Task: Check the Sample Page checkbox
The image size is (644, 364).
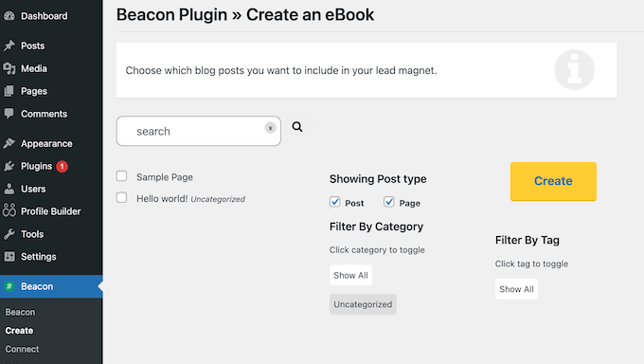Action: pos(121,176)
